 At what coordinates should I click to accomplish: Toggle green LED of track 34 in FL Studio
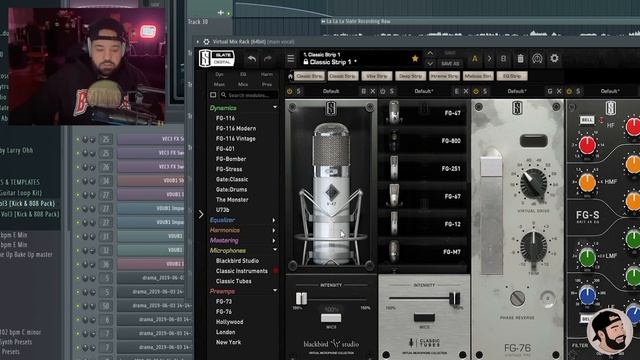78,180
